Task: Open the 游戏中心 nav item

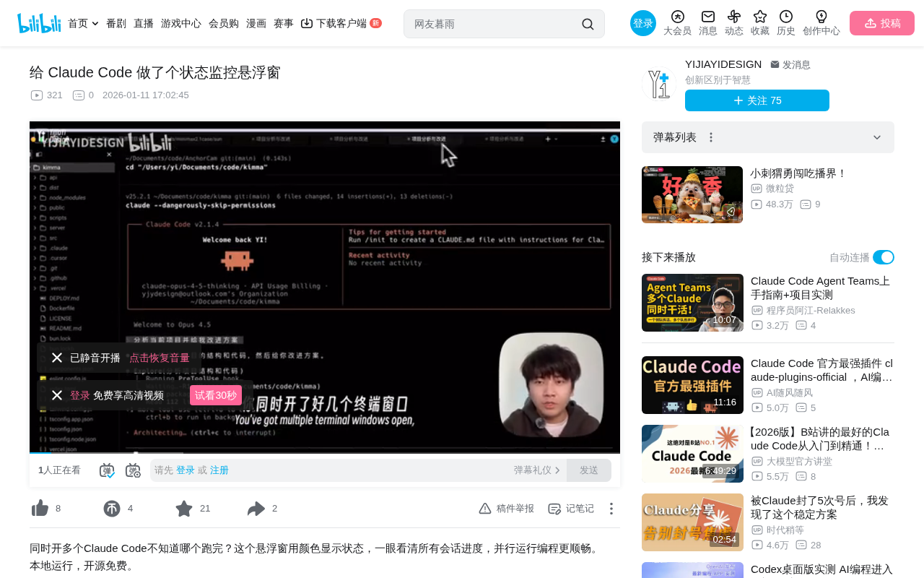Action: coord(181,23)
